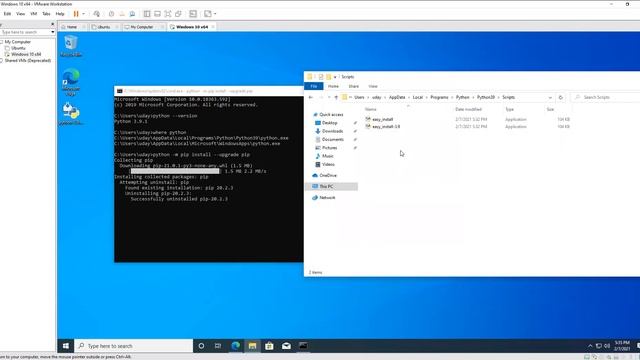Jump to AppData in the address breadcrumb
The width and height of the screenshot is (640, 360).
pyautogui.click(x=397, y=98)
